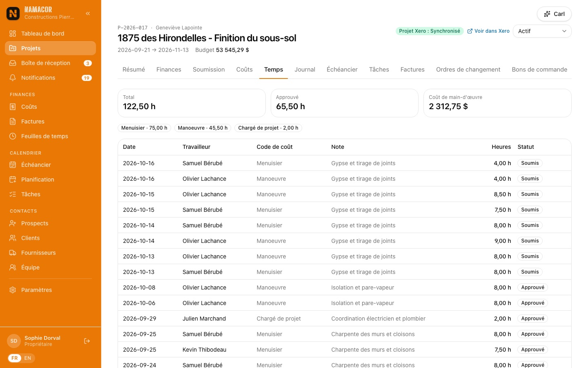
Task: Click the Fournisseurs truck icon
Action: tap(13, 253)
